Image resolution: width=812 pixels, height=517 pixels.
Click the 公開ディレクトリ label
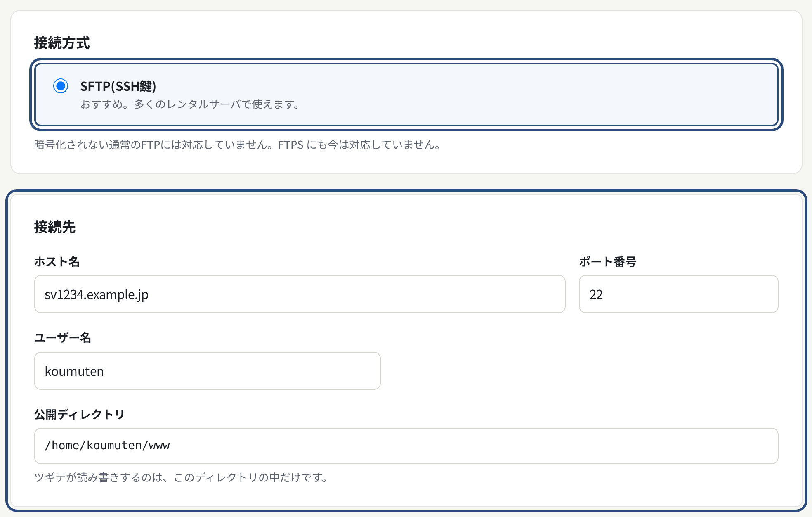(x=79, y=414)
